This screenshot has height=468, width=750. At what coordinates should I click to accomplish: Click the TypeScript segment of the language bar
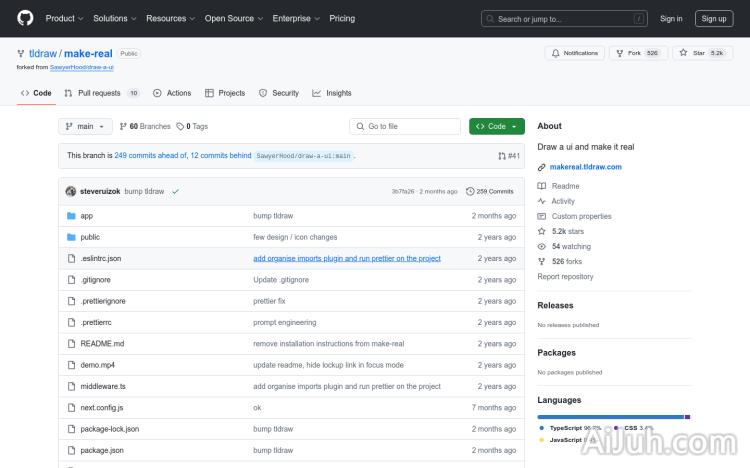tap(610, 417)
